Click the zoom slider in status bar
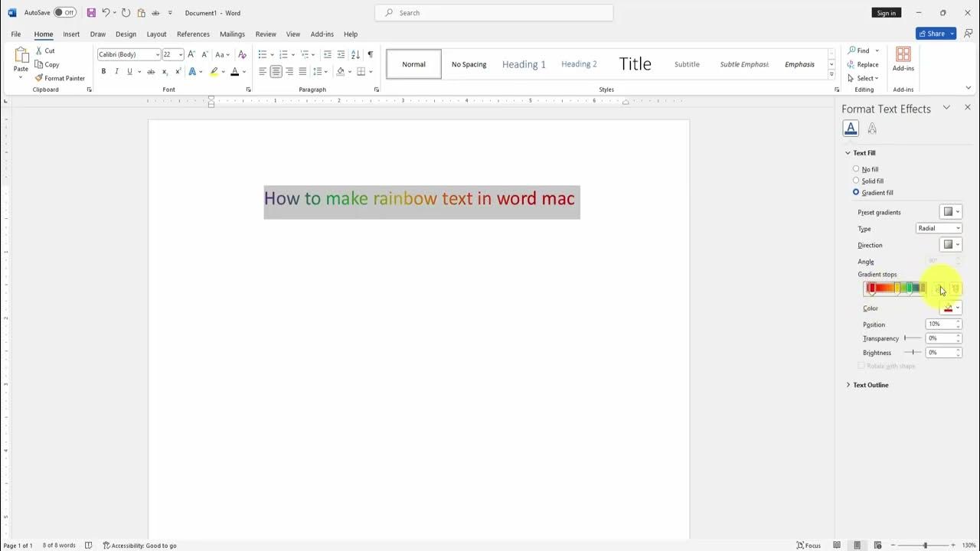This screenshot has height=551, width=980. point(925,546)
